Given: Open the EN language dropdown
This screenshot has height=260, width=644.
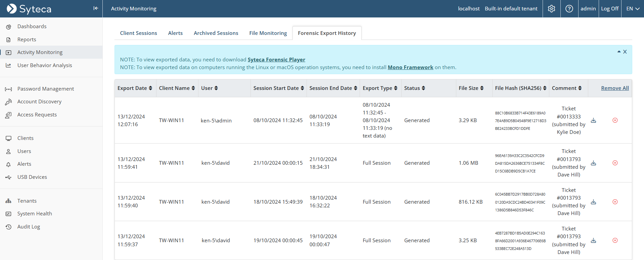Looking at the screenshot, I should tap(633, 9).
